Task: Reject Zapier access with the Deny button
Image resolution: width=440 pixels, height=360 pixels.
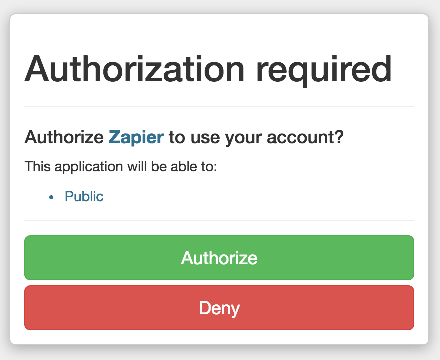Action: click(x=219, y=307)
